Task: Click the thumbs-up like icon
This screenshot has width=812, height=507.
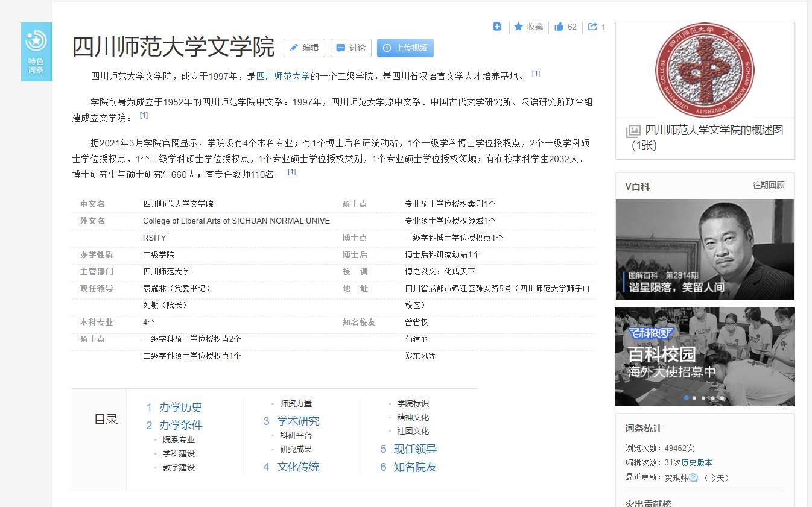Action: (559, 27)
